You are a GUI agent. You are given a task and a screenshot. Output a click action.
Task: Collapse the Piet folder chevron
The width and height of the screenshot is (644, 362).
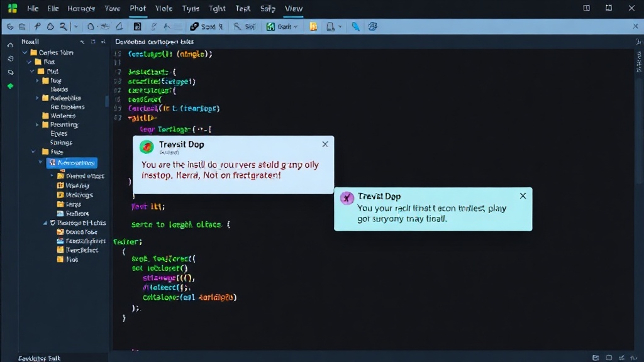(33, 72)
